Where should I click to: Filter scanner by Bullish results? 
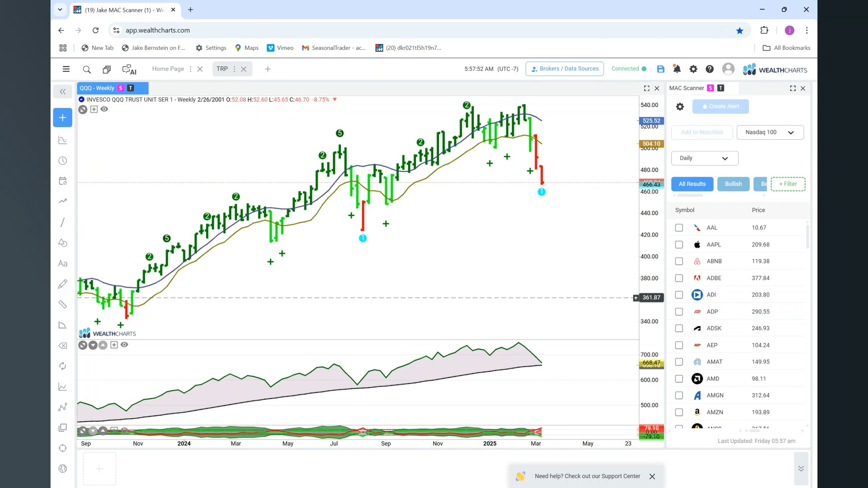[733, 184]
